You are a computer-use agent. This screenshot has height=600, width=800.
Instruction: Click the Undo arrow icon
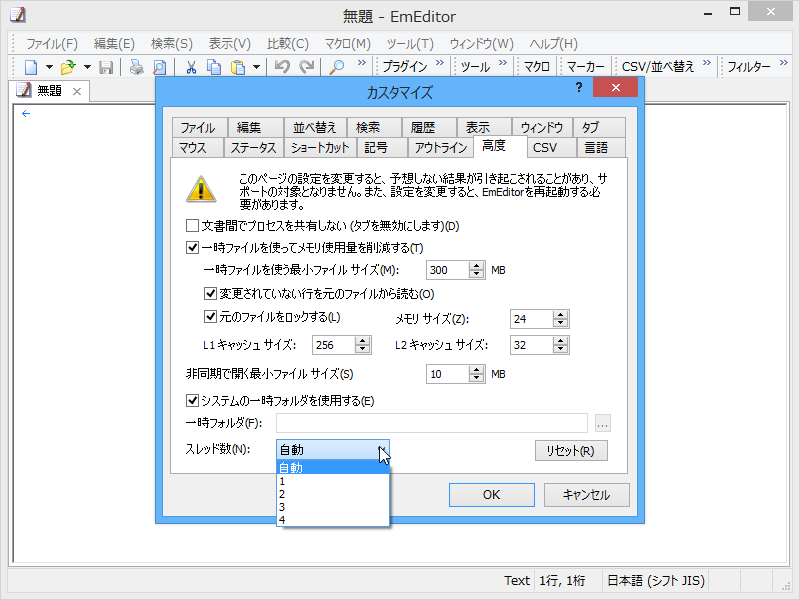[282, 67]
